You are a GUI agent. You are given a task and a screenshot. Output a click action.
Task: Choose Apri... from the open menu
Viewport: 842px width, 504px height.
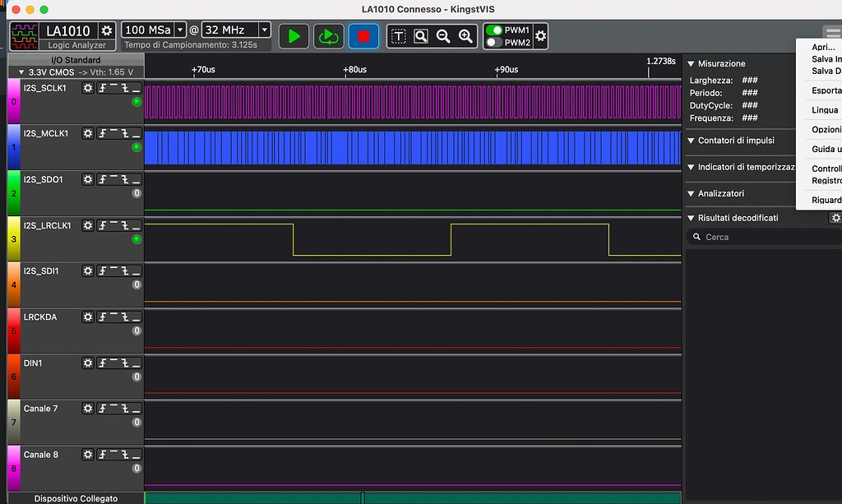coord(823,47)
